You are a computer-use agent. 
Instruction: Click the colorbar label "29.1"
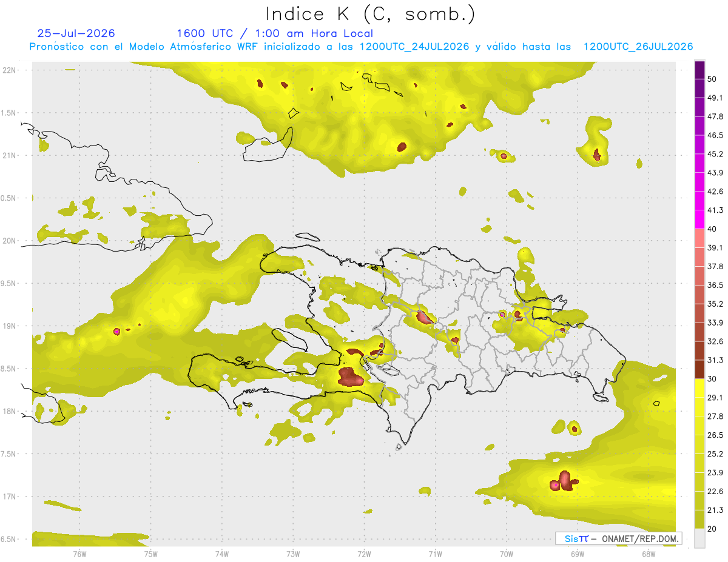(715, 398)
